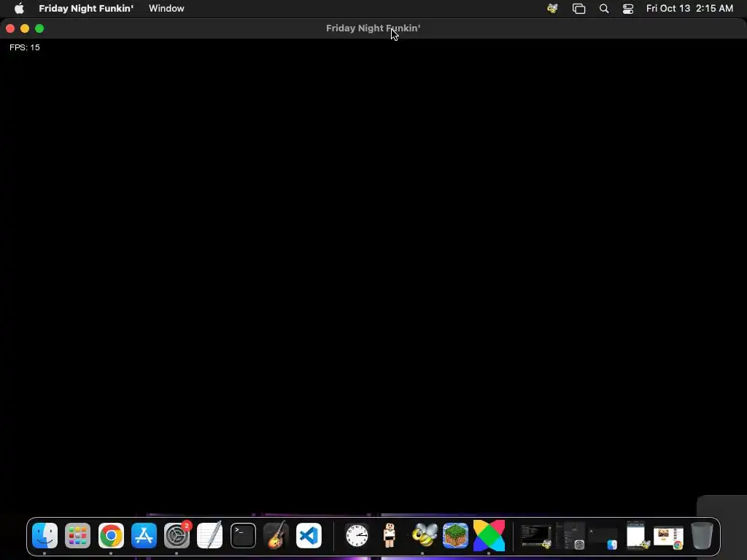Click the bee icon in menu bar
Image resolution: width=747 pixels, height=560 pixels.
click(x=553, y=9)
